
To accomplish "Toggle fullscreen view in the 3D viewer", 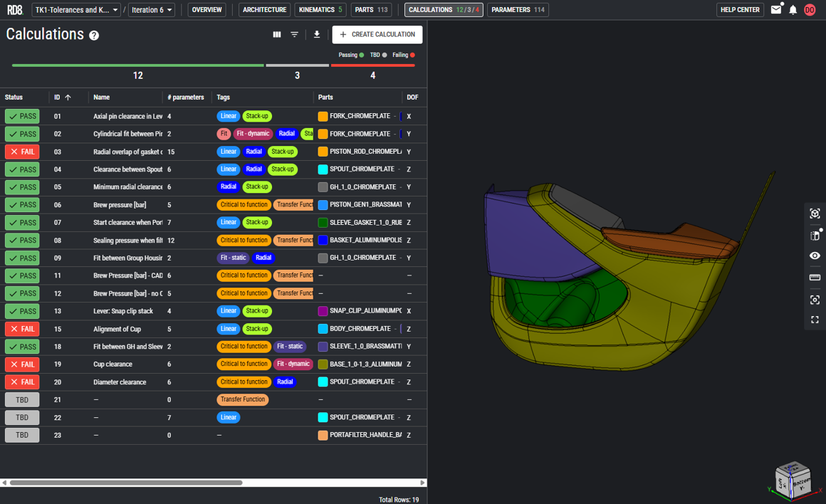I will click(815, 320).
